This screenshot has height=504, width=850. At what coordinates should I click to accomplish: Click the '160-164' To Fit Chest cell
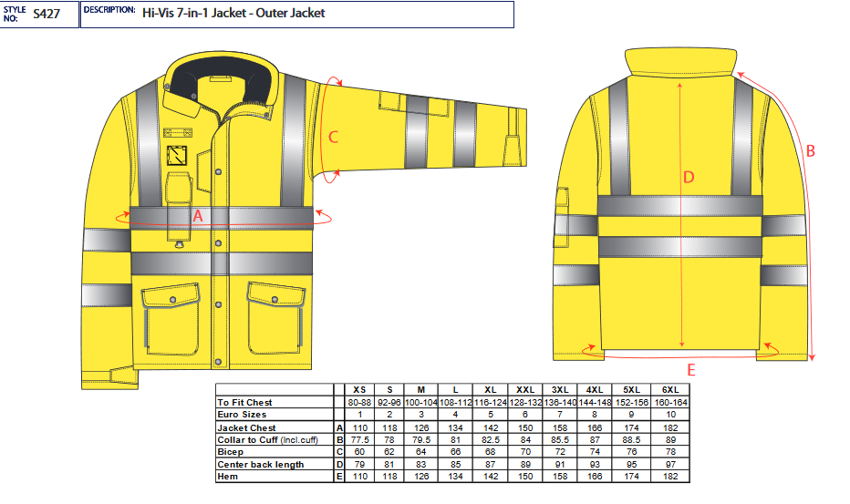(670, 403)
